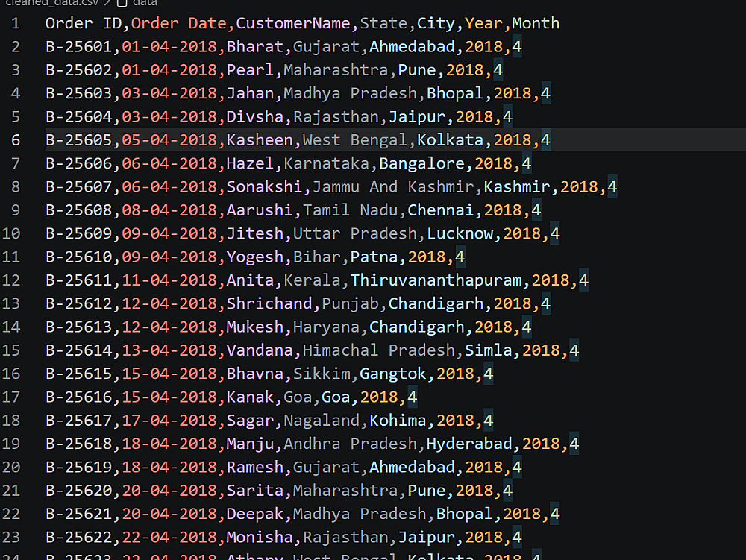Click customer name Ramesh

pos(255,466)
